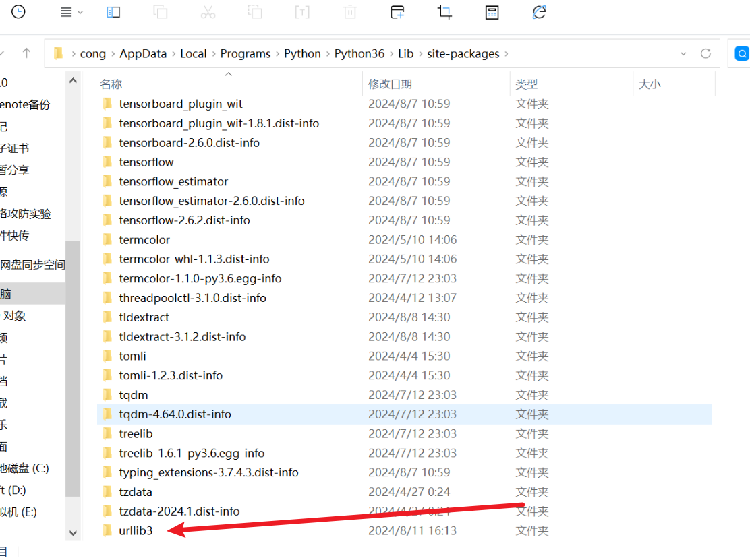
Task: Navigate to Python in the breadcrumb path
Action: [x=302, y=53]
